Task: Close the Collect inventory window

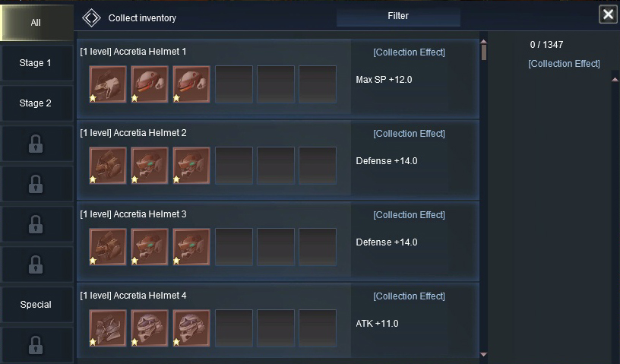Action: [x=608, y=14]
